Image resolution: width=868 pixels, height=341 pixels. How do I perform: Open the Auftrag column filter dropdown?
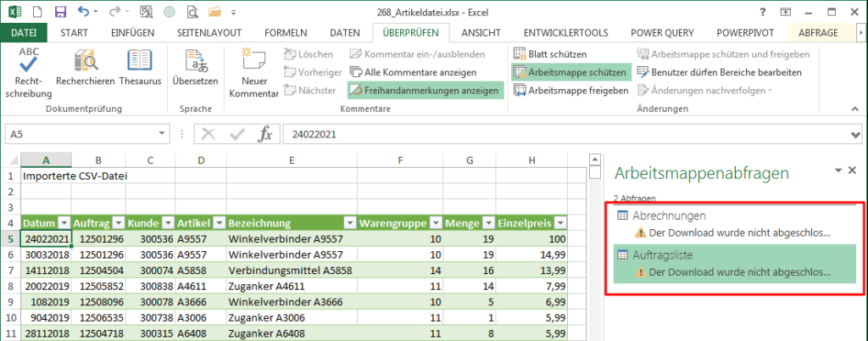(x=118, y=223)
